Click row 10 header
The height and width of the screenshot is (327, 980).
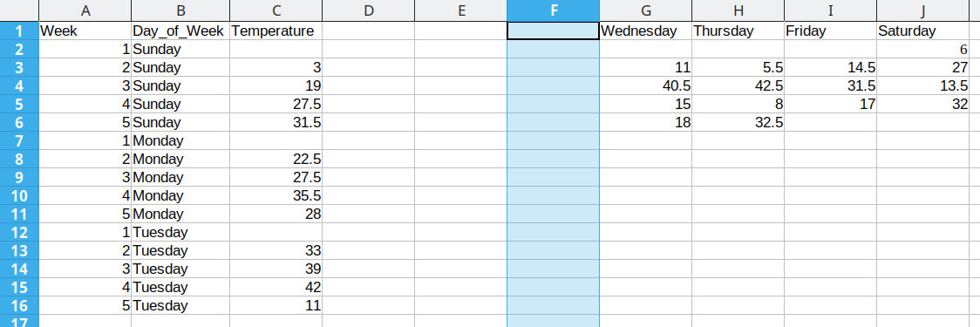[x=19, y=195]
